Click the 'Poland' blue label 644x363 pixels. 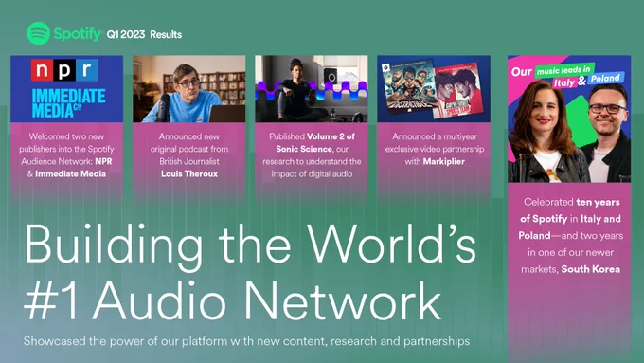[x=605, y=78]
